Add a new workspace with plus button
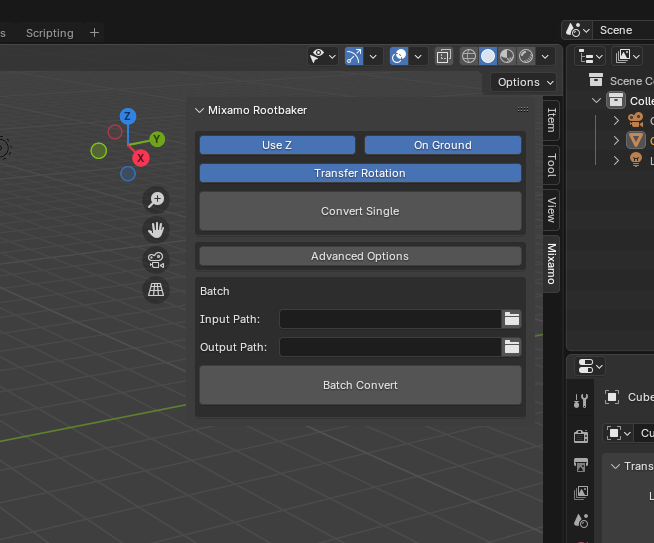654x543 pixels. click(x=95, y=33)
